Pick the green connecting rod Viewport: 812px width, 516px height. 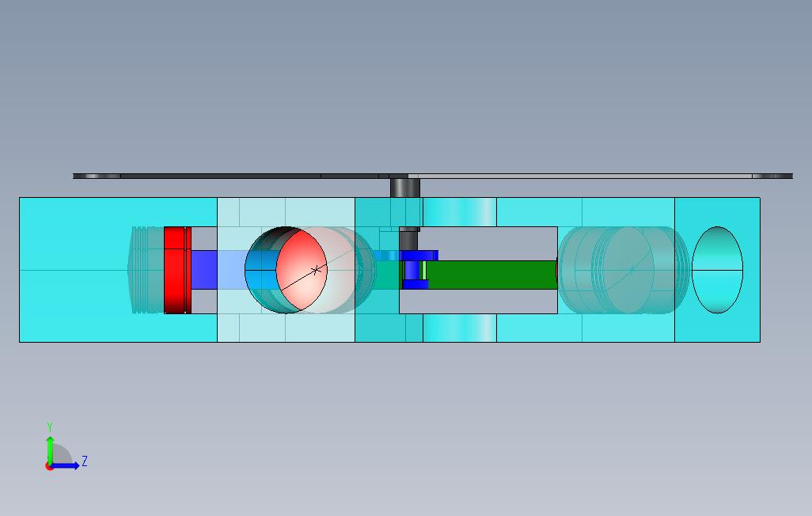pos(492,275)
